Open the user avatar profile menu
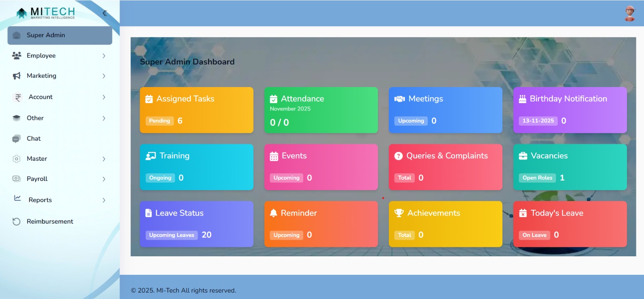Viewport: 644px width, 299px height. (x=630, y=13)
